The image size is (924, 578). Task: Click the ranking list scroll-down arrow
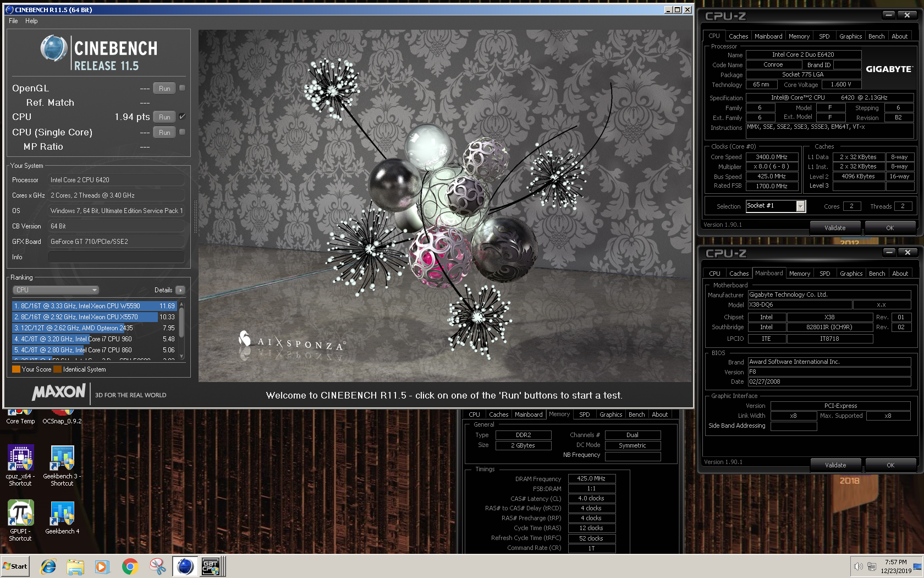click(x=182, y=357)
